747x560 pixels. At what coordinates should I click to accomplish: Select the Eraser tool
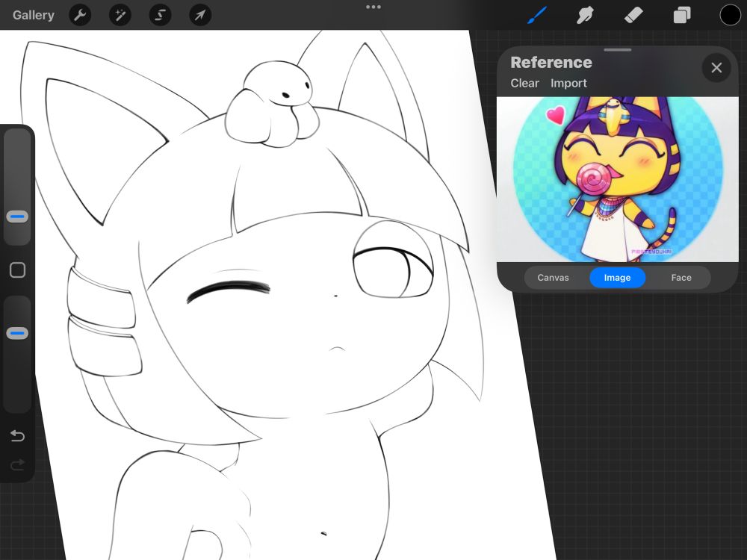633,15
